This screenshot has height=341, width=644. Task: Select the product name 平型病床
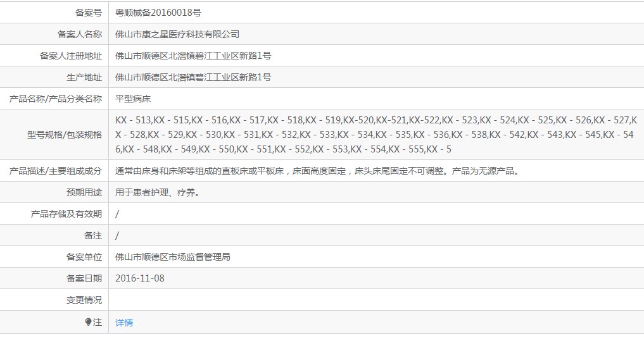[133, 99]
